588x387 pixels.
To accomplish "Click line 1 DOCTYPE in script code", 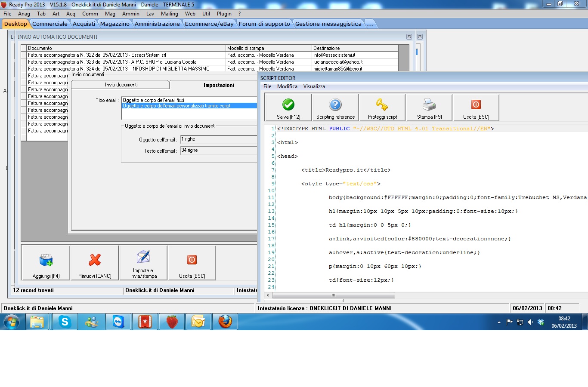I will click(x=386, y=129).
